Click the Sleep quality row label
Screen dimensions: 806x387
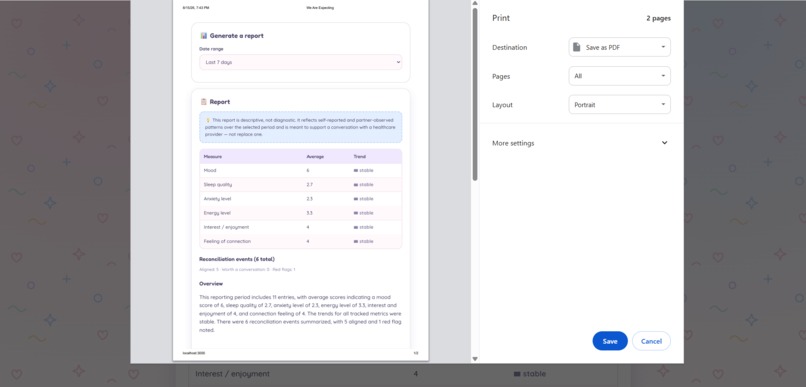click(x=217, y=185)
